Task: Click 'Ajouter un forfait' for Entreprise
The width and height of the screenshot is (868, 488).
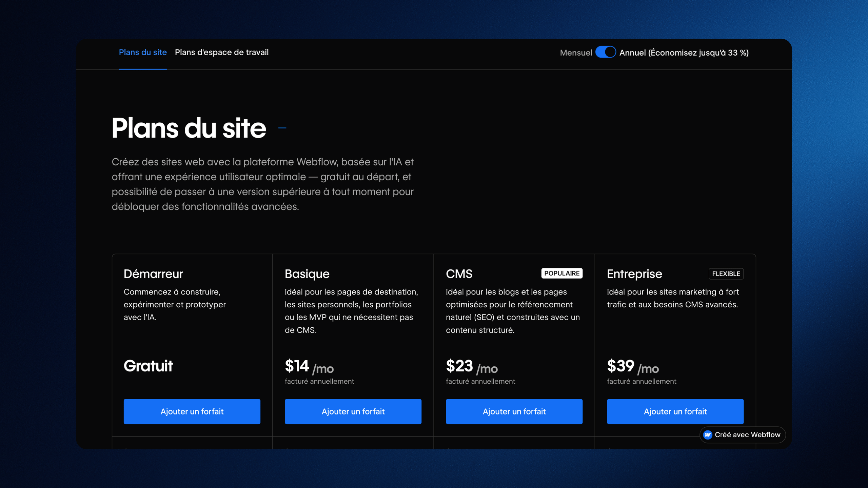Action: point(675,411)
